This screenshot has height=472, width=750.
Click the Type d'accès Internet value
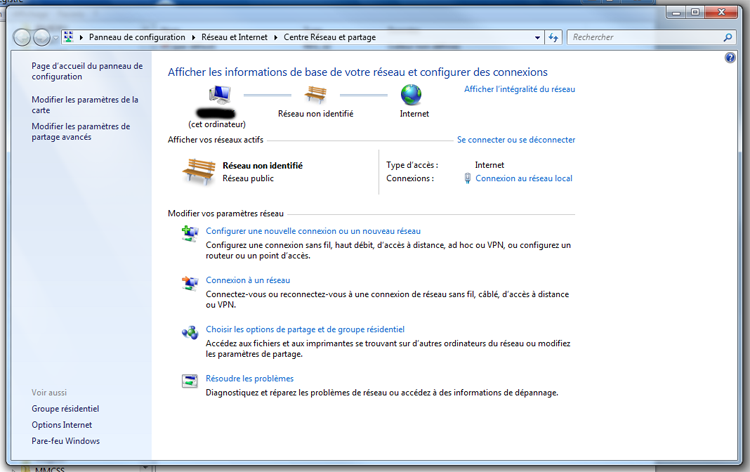tap(489, 165)
